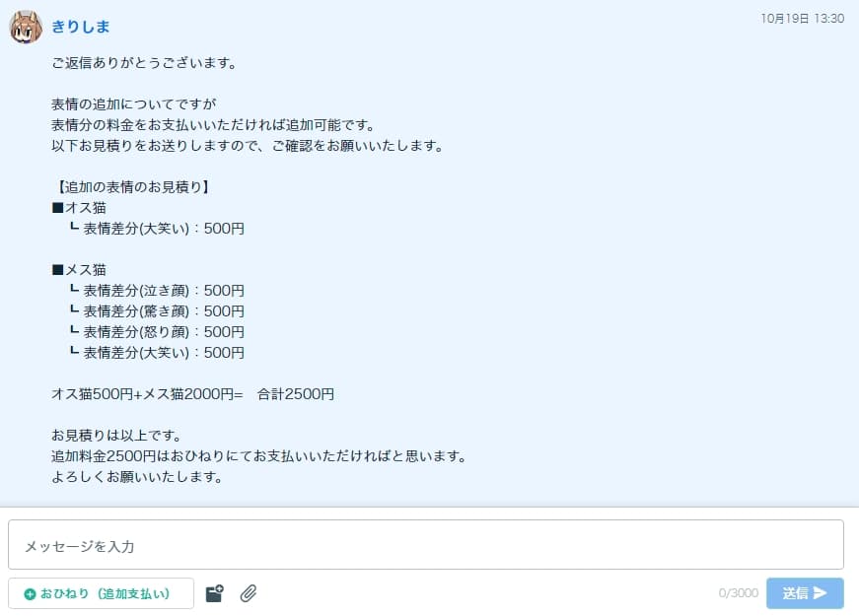
Task: Click the 表情差分(驚き顔)：500円 line
Action: (157, 311)
